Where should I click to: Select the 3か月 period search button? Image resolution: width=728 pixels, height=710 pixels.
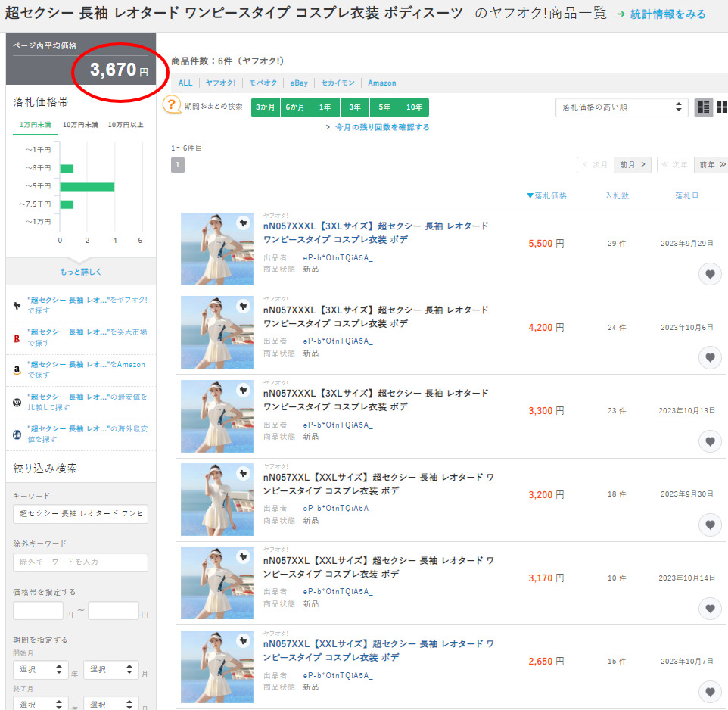point(266,107)
